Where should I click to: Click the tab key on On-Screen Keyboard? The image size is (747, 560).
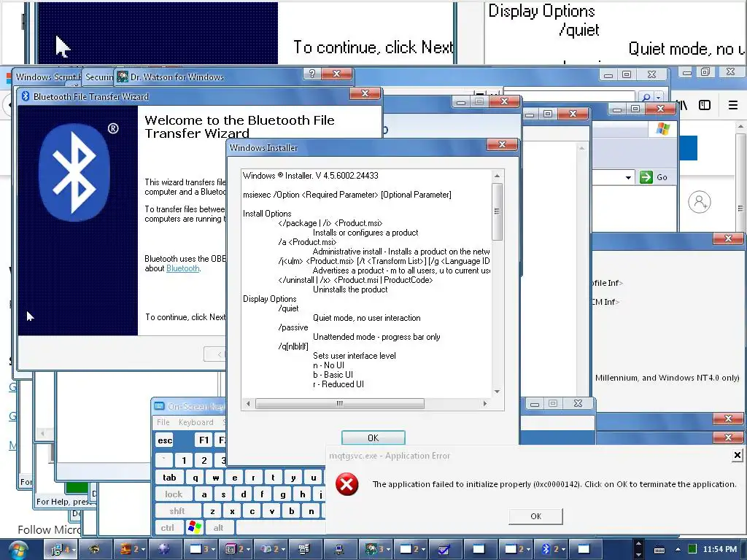click(x=169, y=477)
